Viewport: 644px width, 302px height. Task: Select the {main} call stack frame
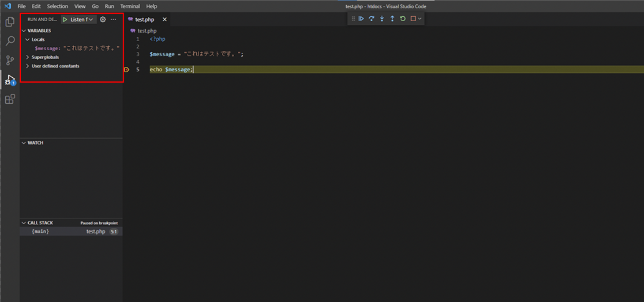[71, 231]
